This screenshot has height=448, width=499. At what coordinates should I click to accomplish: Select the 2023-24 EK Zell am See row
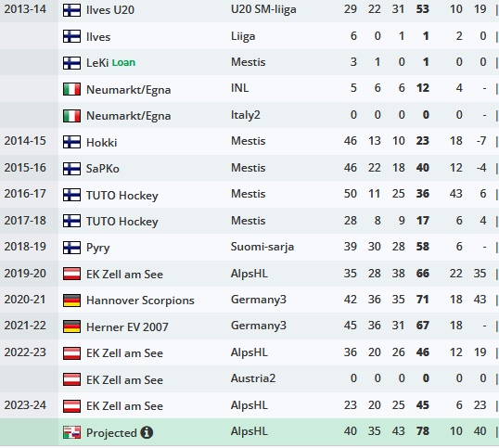249,405
